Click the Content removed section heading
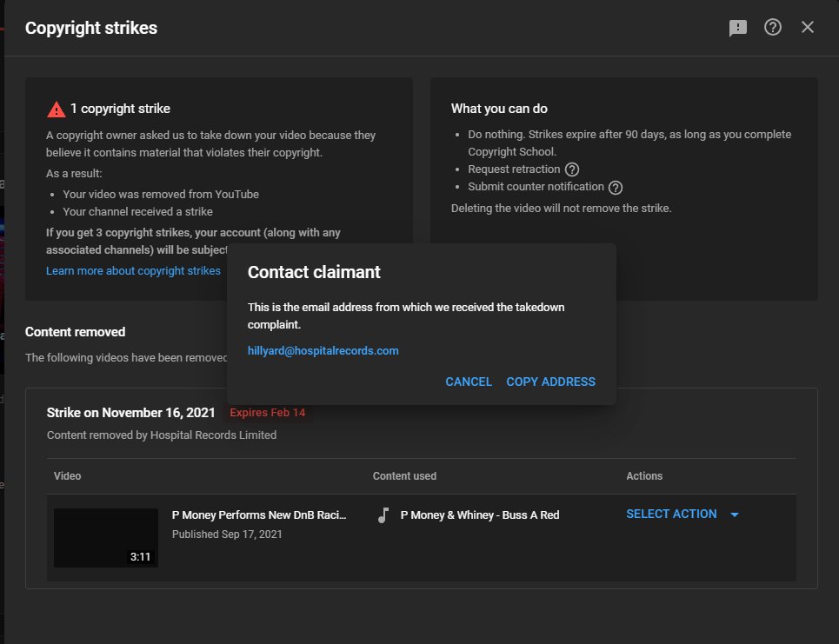Screen dimensions: 839x644 pyautogui.click(x=75, y=332)
